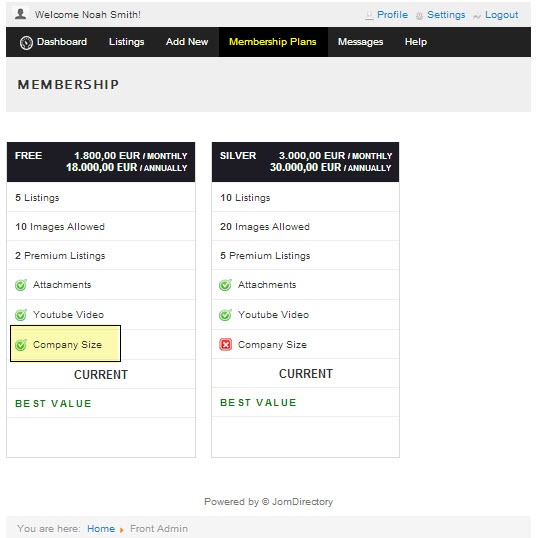This screenshot has height=538, width=542.
Task: Click green check beside Silver Youtube Video
Action: (x=225, y=315)
